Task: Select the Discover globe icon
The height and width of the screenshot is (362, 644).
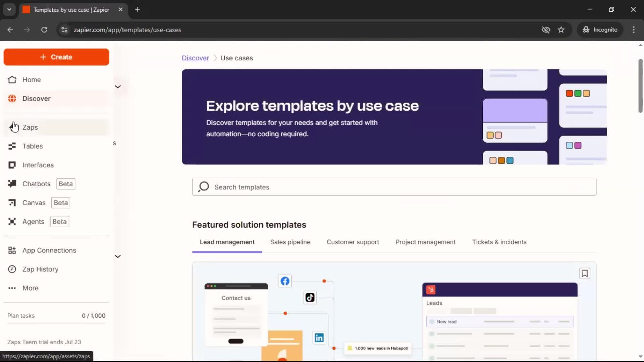Action: click(x=12, y=99)
